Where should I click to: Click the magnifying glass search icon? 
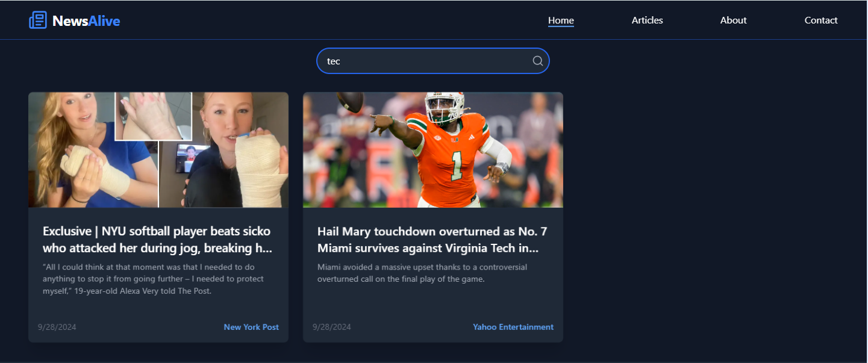tap(538, 61)
